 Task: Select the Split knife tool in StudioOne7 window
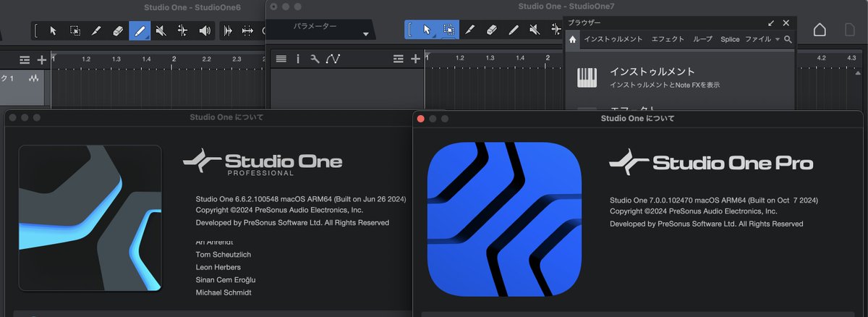470,30
